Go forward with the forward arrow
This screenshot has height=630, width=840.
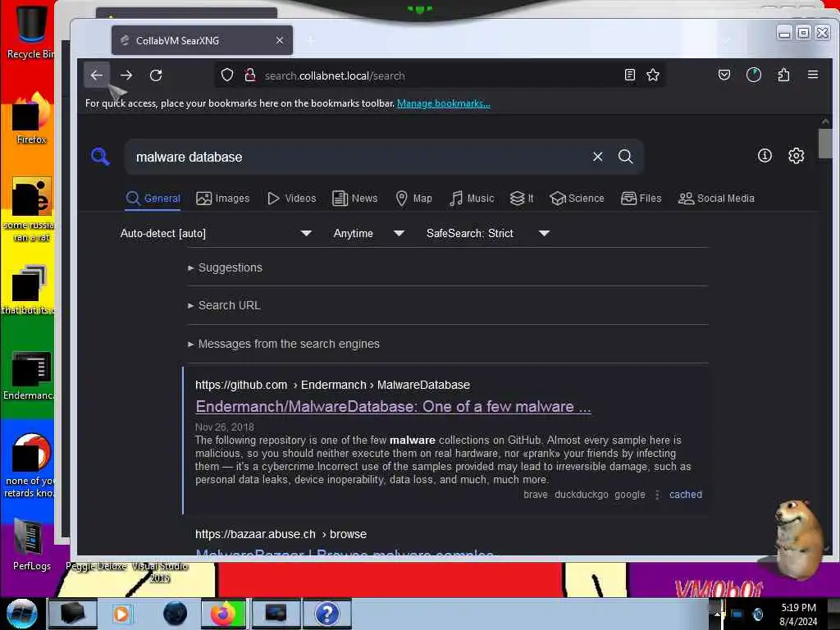[126, 75]
